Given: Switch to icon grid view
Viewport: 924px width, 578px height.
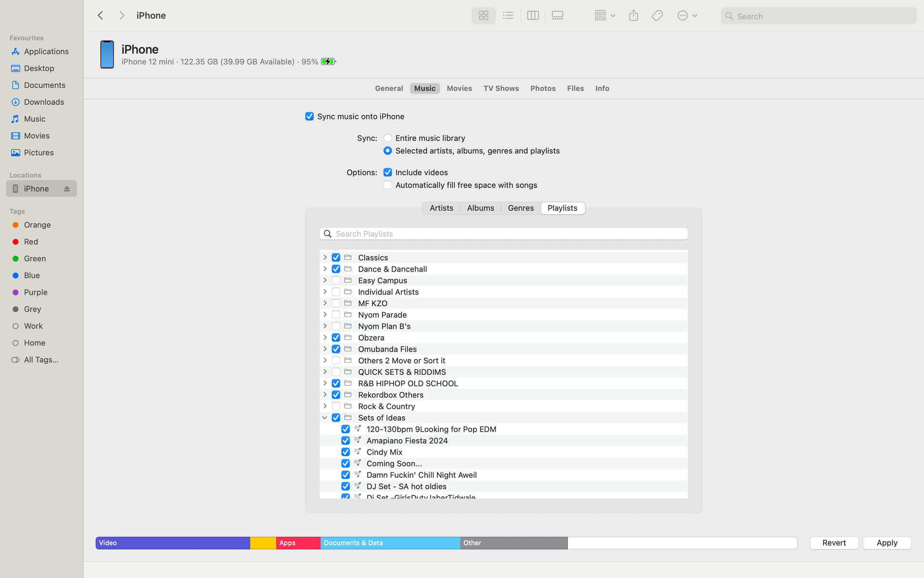Looking at the screenshot, I should click(x=483, y=15).
